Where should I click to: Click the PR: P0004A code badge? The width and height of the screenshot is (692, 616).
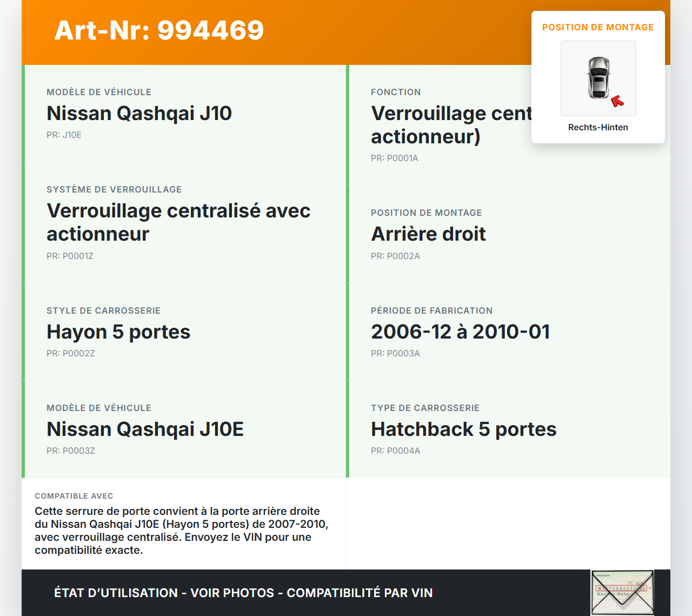tap(395, 451)
